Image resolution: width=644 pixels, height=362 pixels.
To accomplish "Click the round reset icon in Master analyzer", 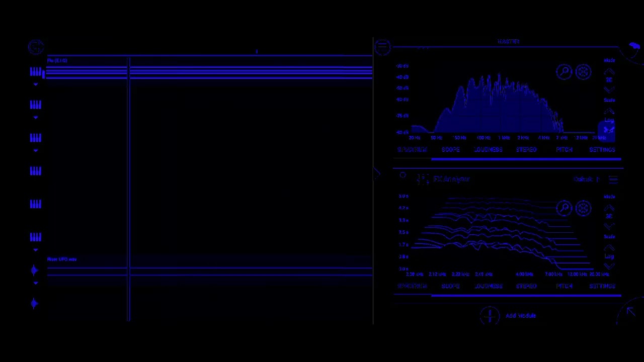I will pyautogui.click(x=583, y=72).
